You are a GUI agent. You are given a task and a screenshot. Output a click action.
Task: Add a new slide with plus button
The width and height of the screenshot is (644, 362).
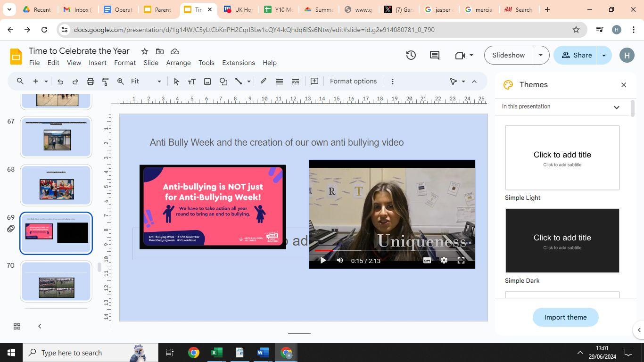click(35, 82)
